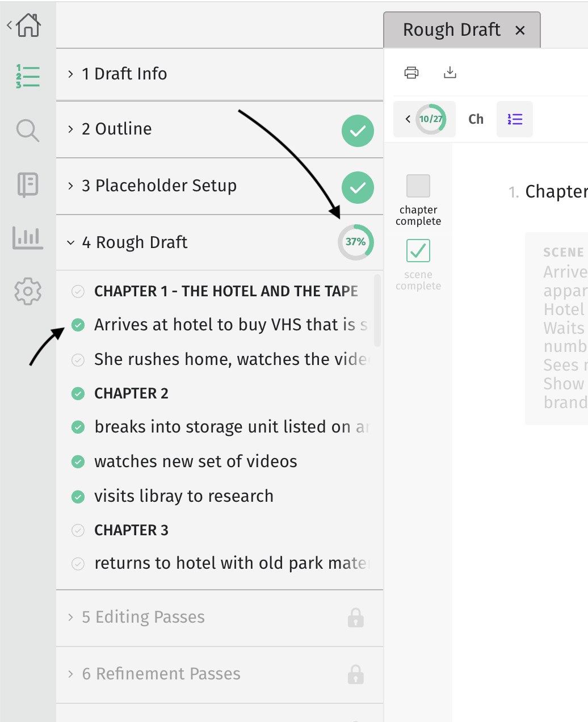Click the Ch view button

click(476, 119)
